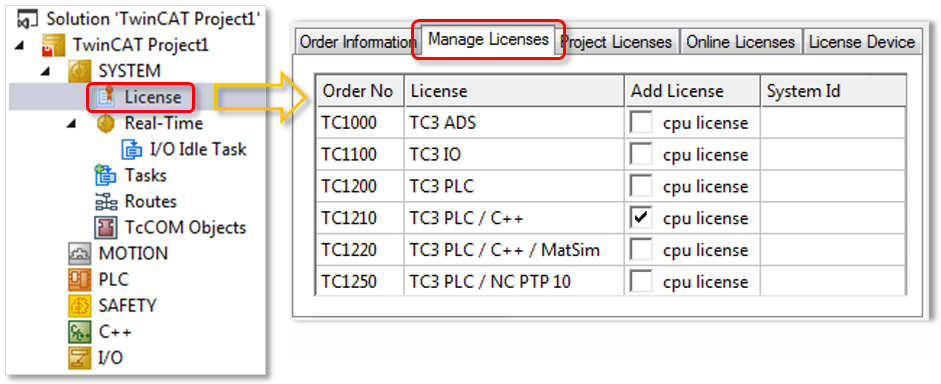Click the System Id cell for TC1000
Screen dimensions: 941x384
[x=834, y=123]
